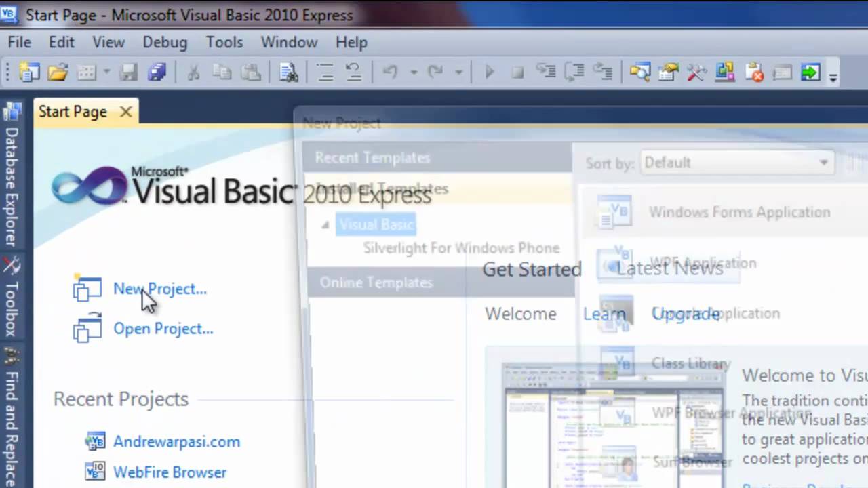The image size is (868, 488).
Task: Click the Open File folder icon
Action: [58, 72]
